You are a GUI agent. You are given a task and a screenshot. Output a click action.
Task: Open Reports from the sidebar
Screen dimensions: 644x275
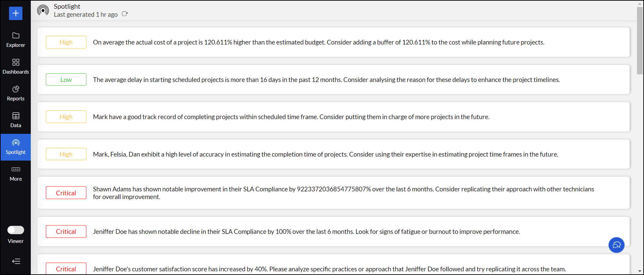pyautogui.click(x=16, y=93)
